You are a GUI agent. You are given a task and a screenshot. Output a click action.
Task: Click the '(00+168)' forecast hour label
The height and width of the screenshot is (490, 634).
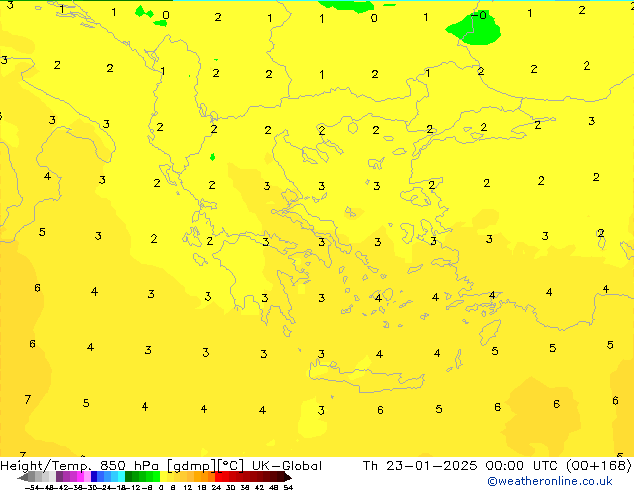(598, 466)
